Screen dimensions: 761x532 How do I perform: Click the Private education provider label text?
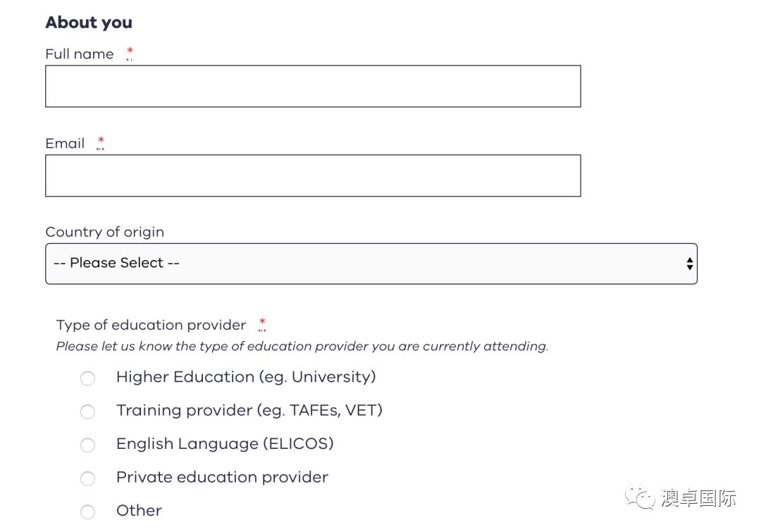222,477
